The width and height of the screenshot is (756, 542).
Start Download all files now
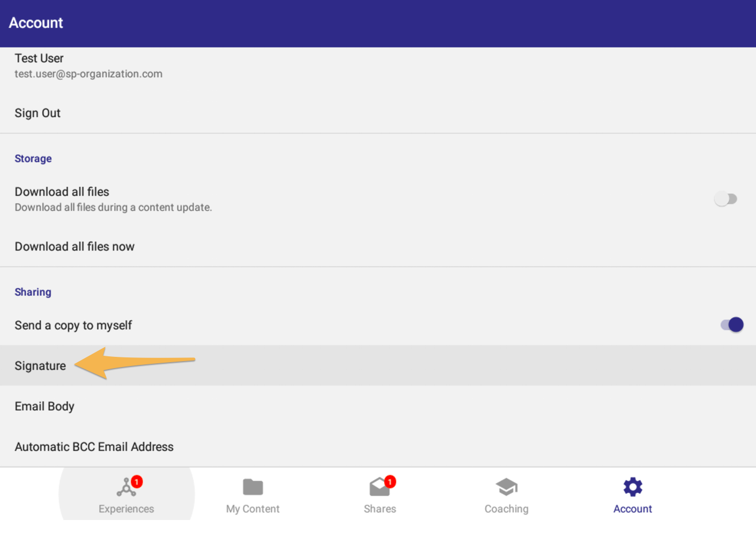tap(75, 247)
